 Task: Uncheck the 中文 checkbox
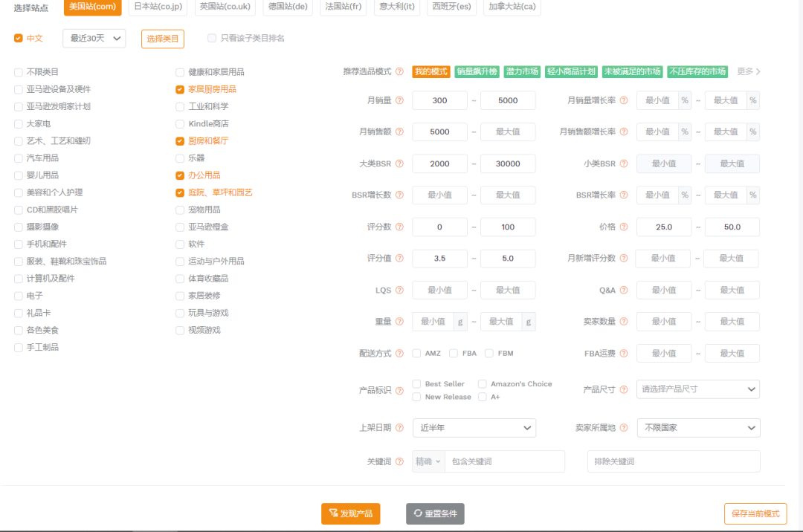[19, 39]
